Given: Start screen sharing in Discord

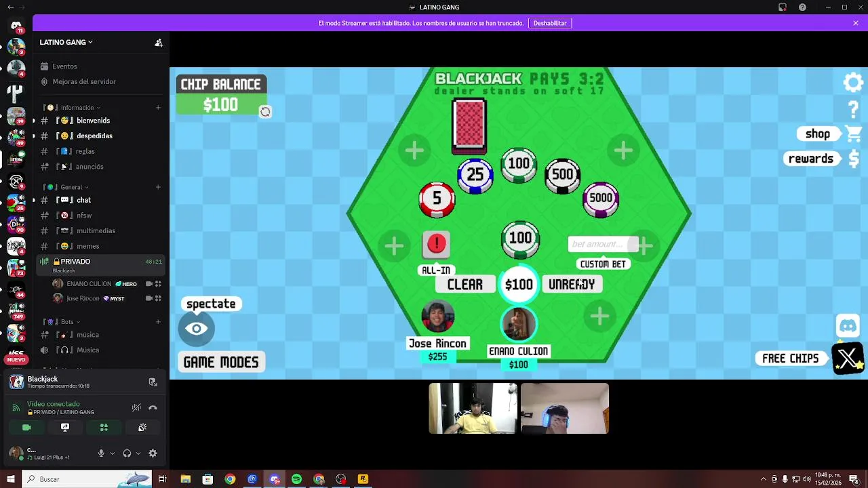Looking at the screenshot, I should coord(65,428).
